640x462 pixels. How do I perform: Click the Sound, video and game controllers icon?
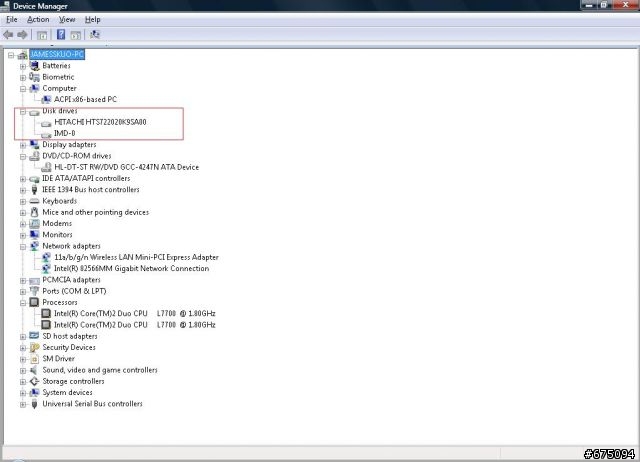(35, 370)
